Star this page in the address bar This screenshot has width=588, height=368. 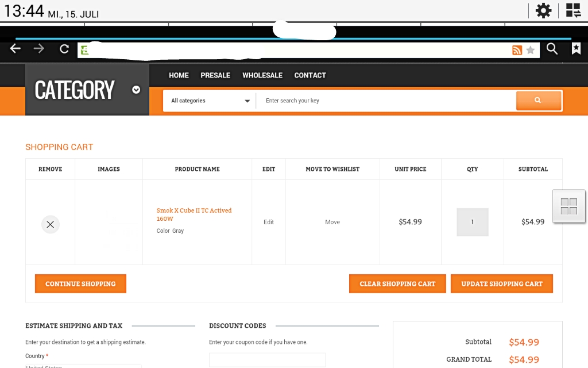[x=530, y=50]
